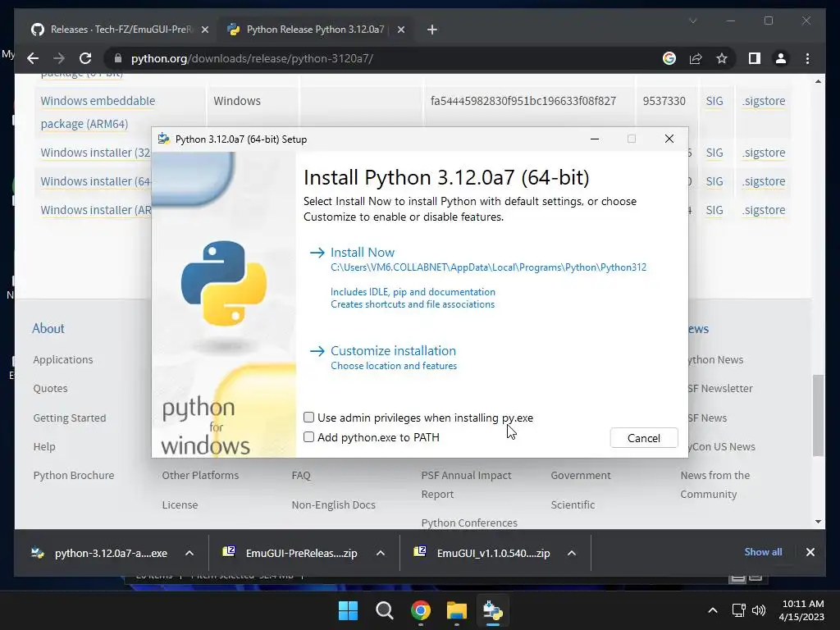Open taskbar Search

pos(384,610)
